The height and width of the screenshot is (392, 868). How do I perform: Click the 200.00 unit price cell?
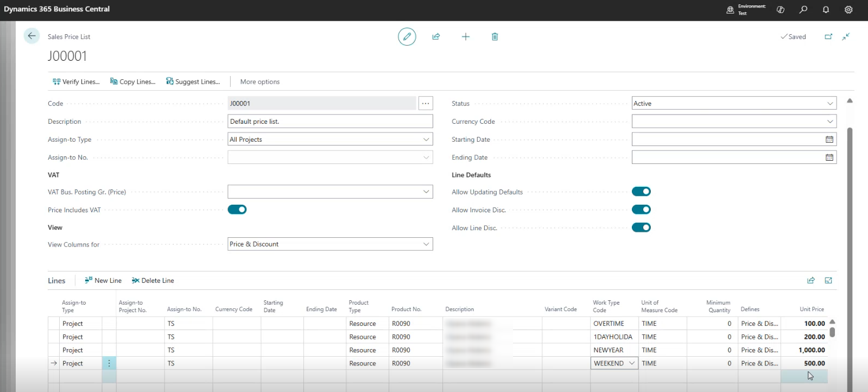coord(804,337)
